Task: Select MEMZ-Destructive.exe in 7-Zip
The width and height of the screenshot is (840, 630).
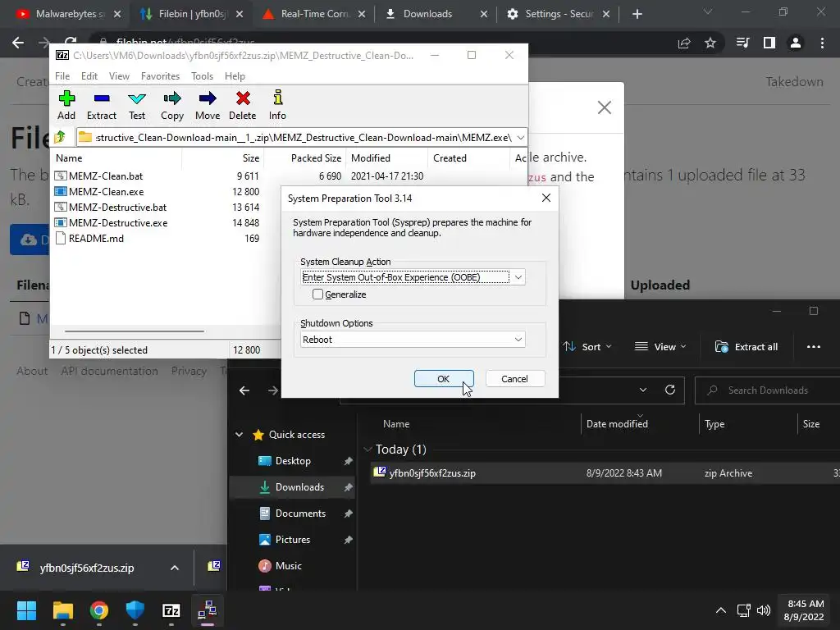Action: 118,223
